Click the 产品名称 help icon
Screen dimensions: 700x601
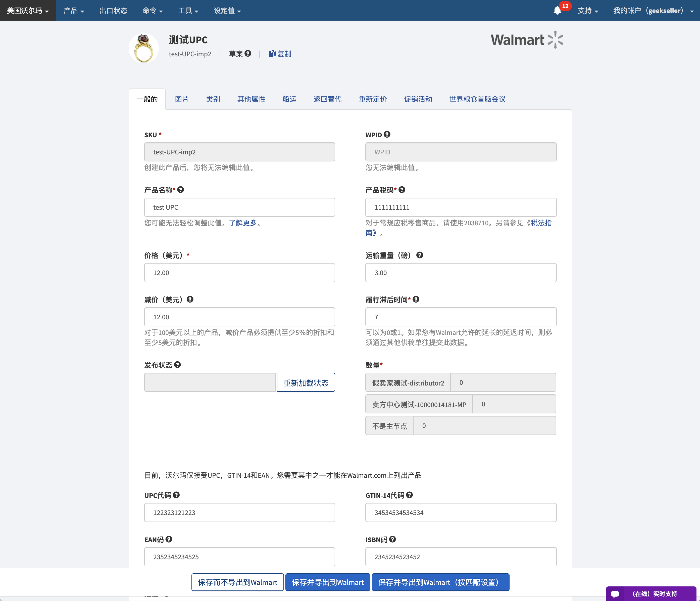pos(181,190)
